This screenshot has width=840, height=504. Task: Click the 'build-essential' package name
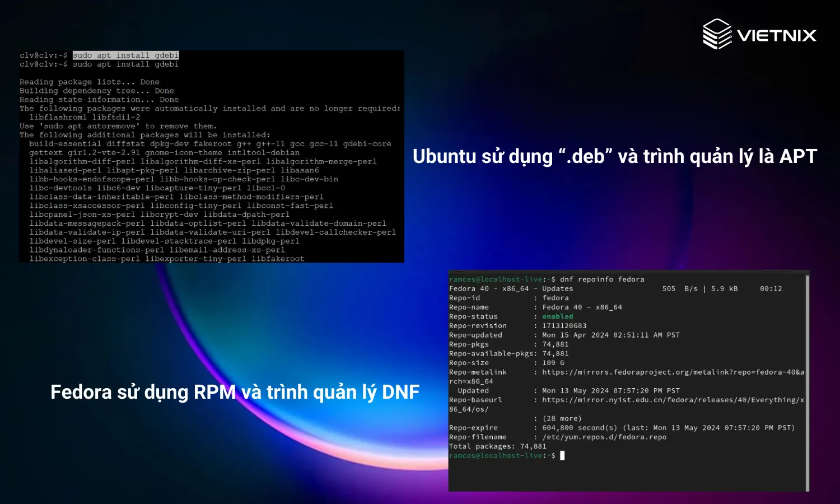tap(65, 144)
